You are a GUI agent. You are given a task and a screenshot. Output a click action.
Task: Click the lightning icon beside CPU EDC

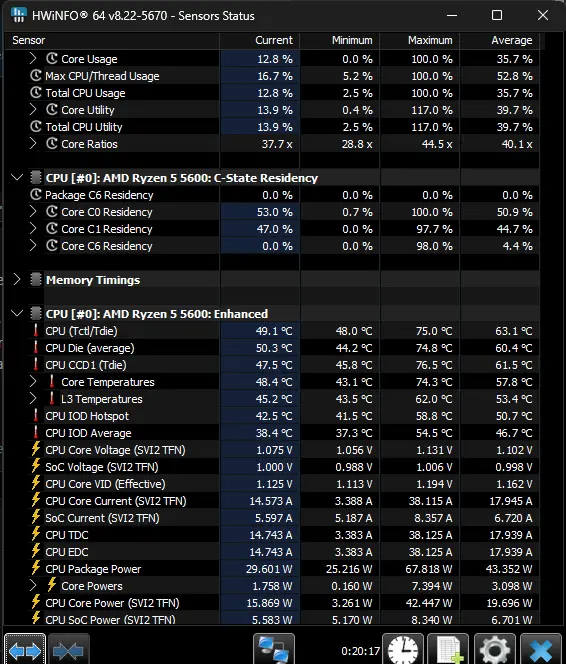[x=36, y=552]
